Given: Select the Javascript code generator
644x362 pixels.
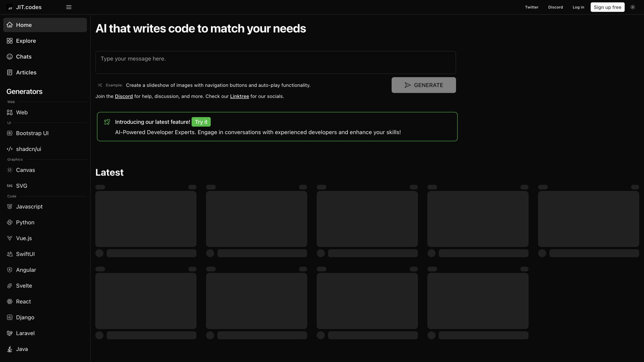Looking at the screenshot, I should [x=29, y=206].
